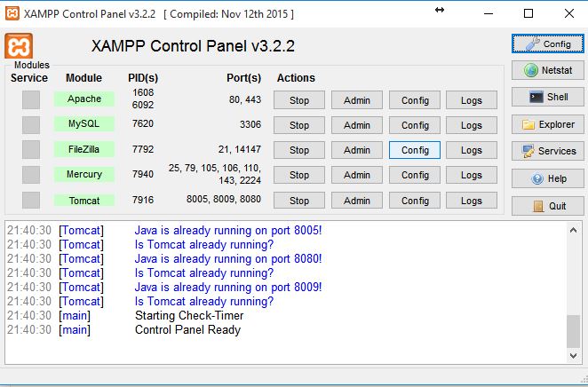Open Windows Services button

pyautogui.click(x=547, y=151)
